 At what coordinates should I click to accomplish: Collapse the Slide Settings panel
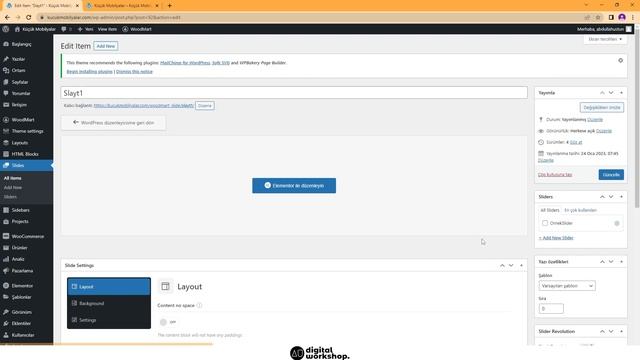(521, 265)
